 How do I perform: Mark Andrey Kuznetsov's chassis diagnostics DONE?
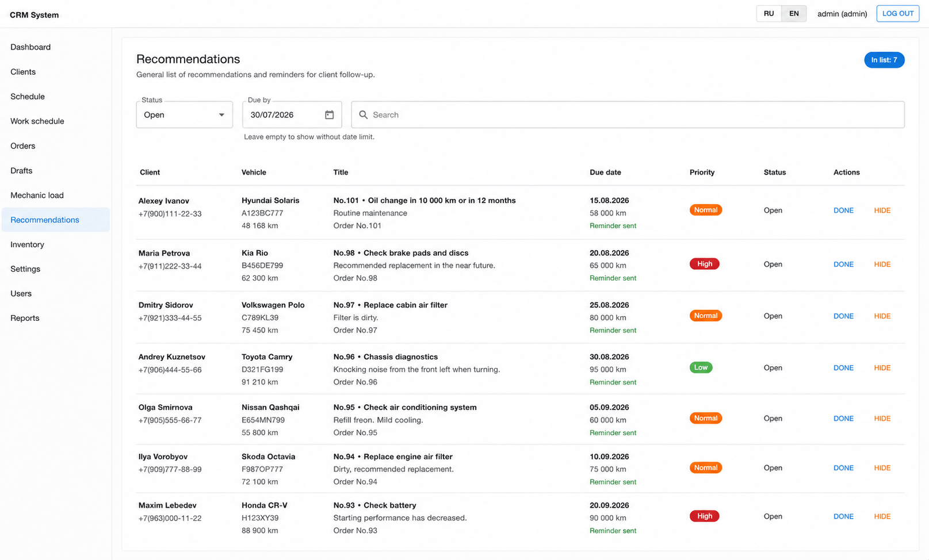843,368
